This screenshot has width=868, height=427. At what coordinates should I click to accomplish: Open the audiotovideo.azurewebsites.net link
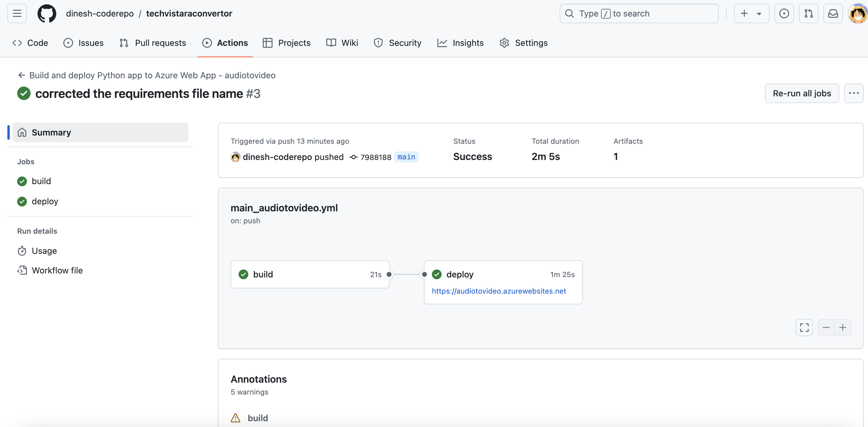click(499, 291)
